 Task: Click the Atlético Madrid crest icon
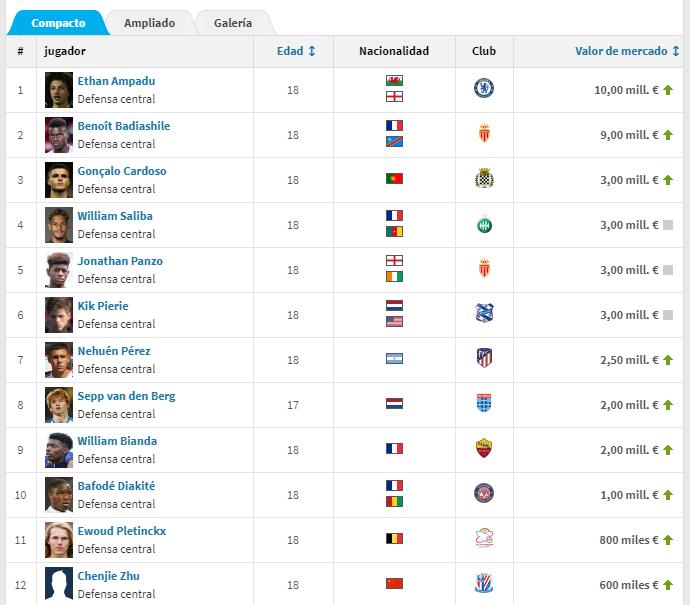click(484, 358)
